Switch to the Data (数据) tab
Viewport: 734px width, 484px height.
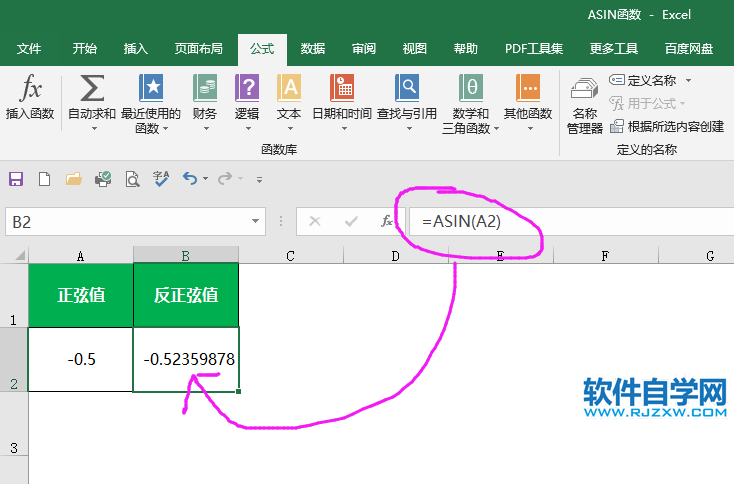313,49
